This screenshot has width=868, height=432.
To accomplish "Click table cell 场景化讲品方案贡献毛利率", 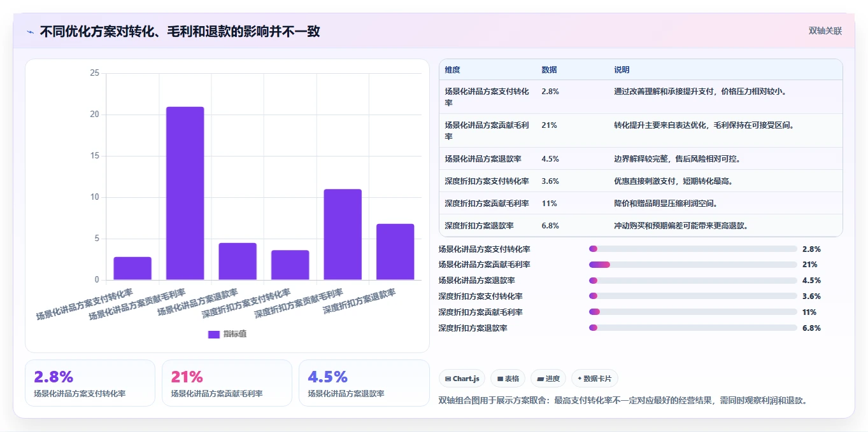I will coord(487,130).
